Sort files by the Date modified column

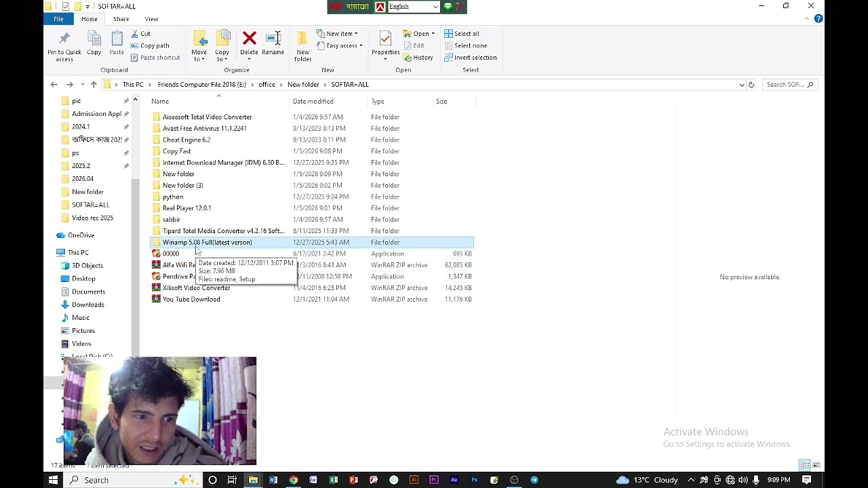329,101
